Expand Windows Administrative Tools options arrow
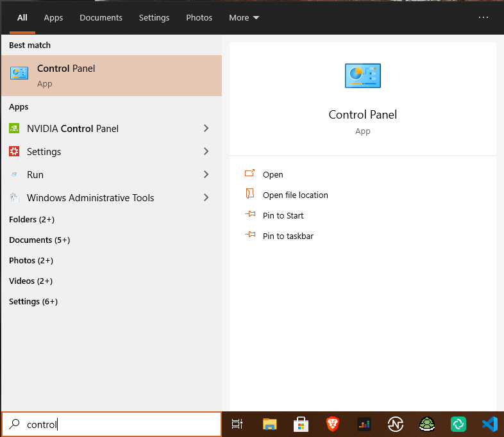The height and width of the screenshot is (437, 504). tap(206, 197)
